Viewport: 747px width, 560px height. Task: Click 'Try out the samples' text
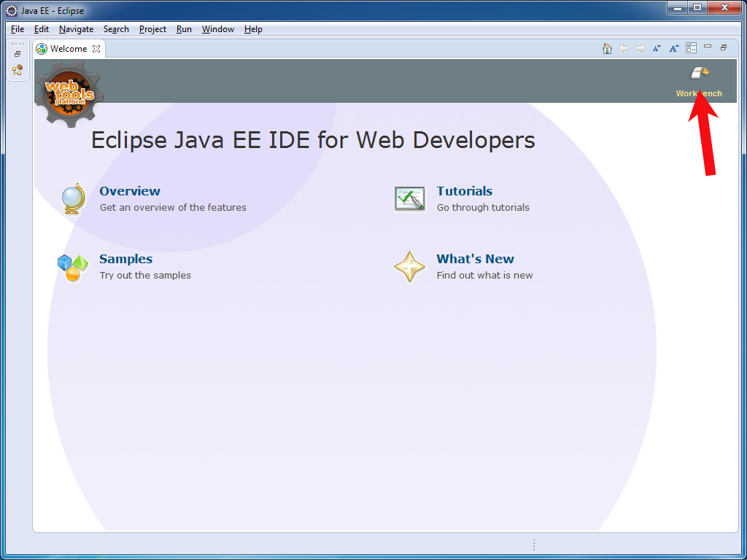[x=145, y=275]
